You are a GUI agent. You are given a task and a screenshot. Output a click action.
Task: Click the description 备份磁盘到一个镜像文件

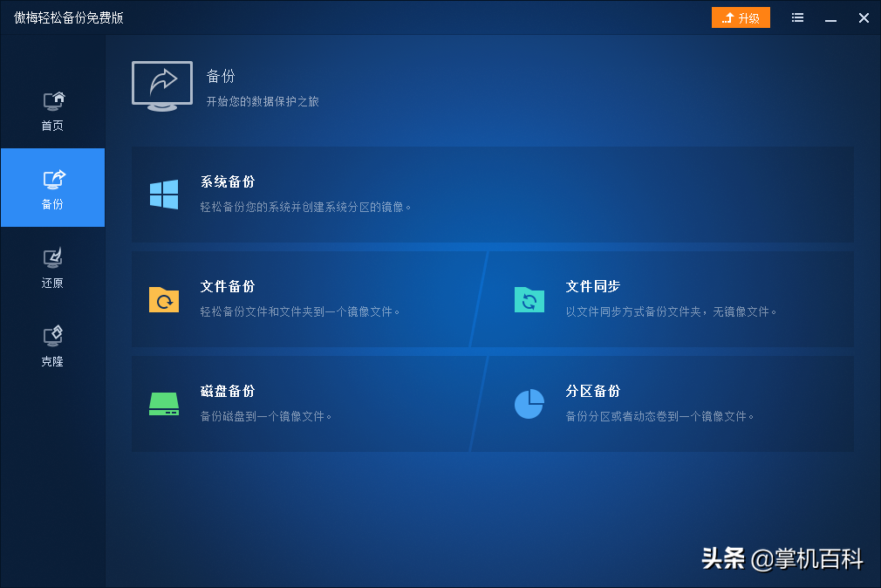click(x=266, y=416)
